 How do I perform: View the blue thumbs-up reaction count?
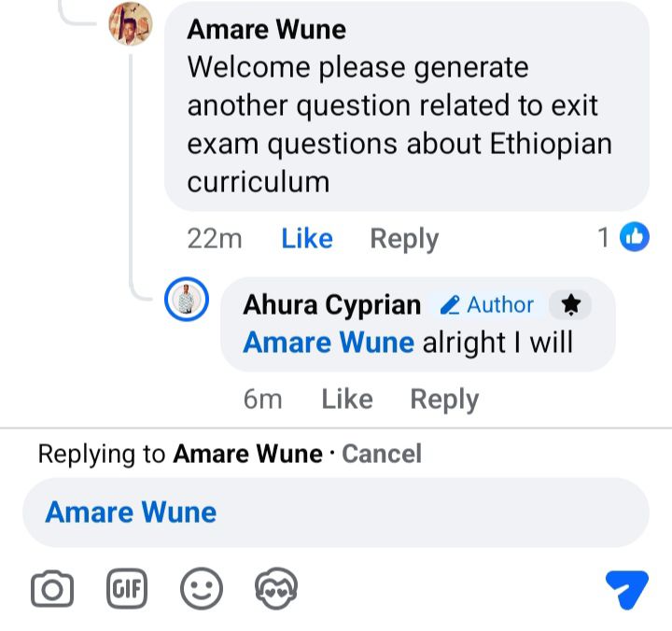[x=623, y=237]
